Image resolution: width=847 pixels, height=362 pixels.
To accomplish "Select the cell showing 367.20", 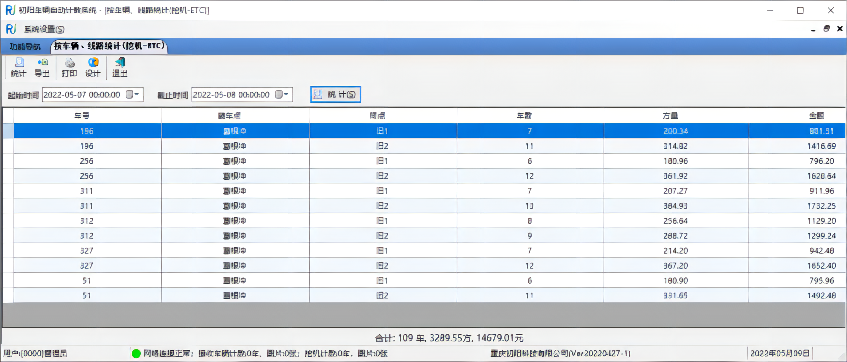I will (676, 266).
